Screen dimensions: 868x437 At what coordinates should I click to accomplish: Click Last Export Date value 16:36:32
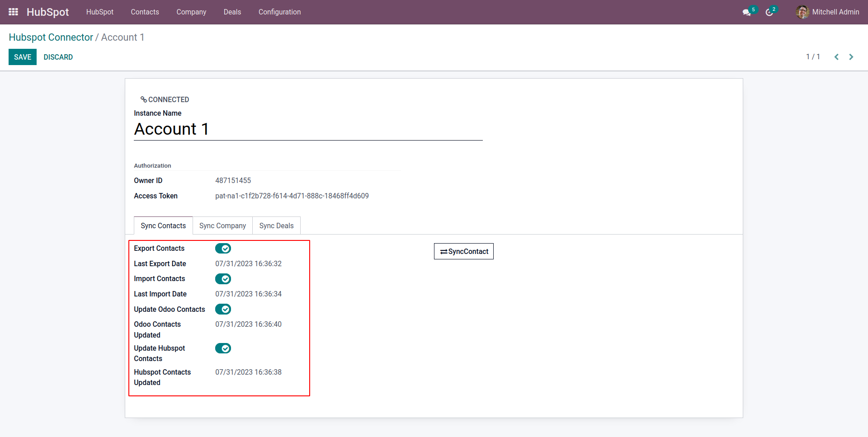[249, 264]
